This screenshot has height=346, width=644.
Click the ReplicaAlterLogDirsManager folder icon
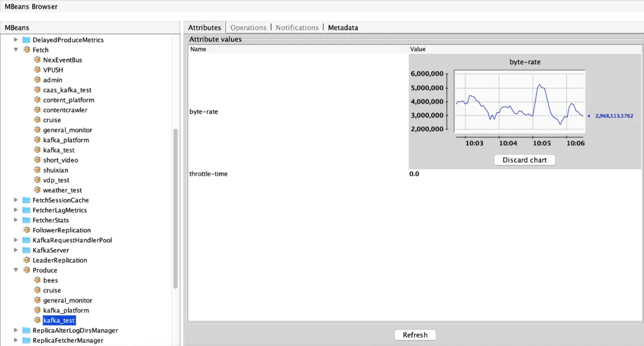click(26, 330)
